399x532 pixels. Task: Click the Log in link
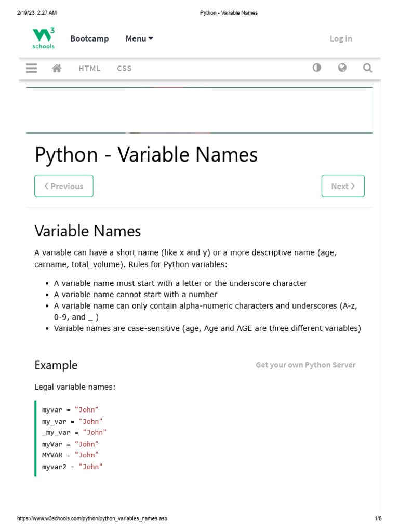tap(341, 38)
